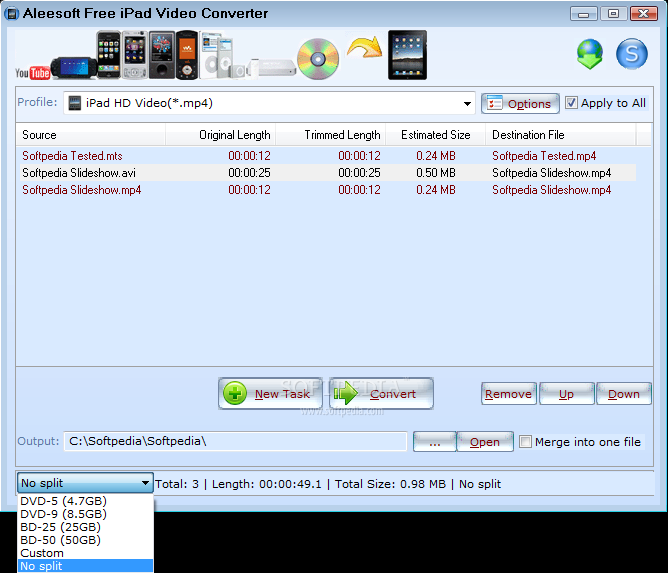Click the iPad tablet icon in banner

pyautogui.click(x=407, y=55)
